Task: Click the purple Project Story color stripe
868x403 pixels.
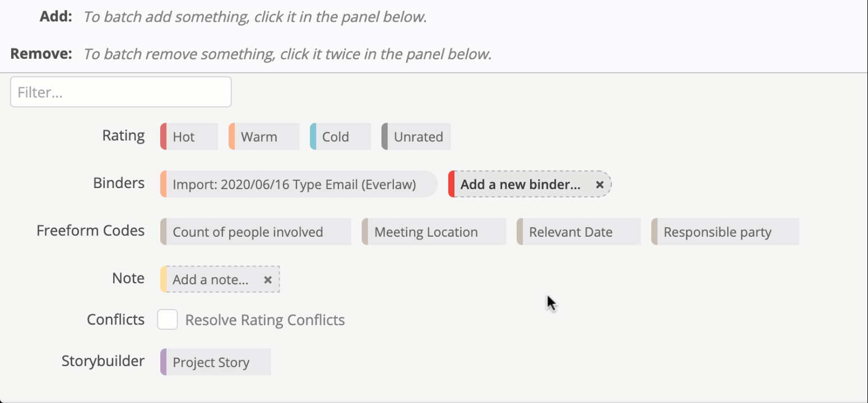Action: point(164,363)
